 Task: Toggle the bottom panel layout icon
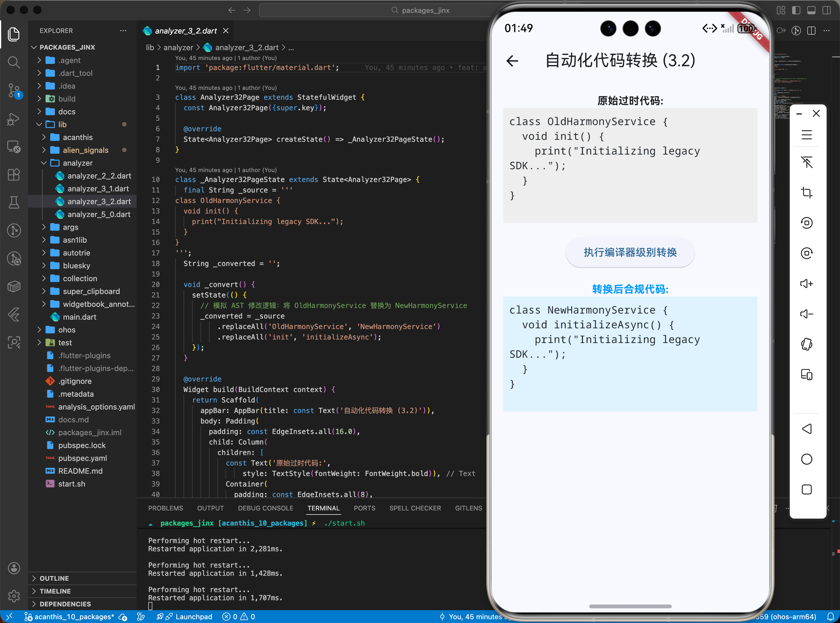click(x=811, y=10)
